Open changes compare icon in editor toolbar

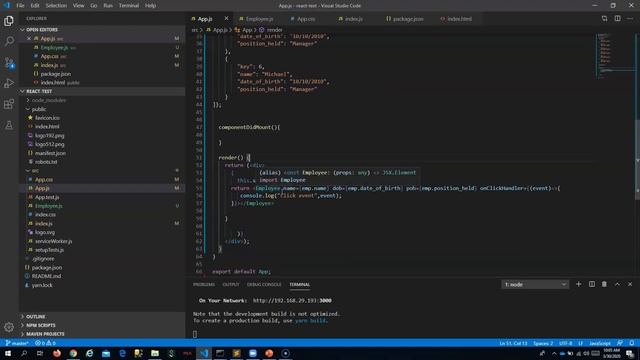click(x=604, y=18)
